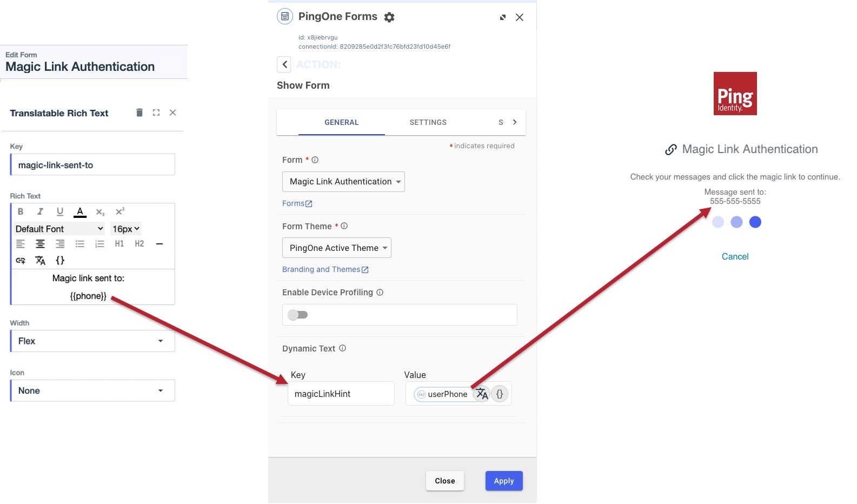Image resolution: width=857 pixels, height=504 pixels.
Task: Expand the Icon None dropdown
Action: pos(92,391)
